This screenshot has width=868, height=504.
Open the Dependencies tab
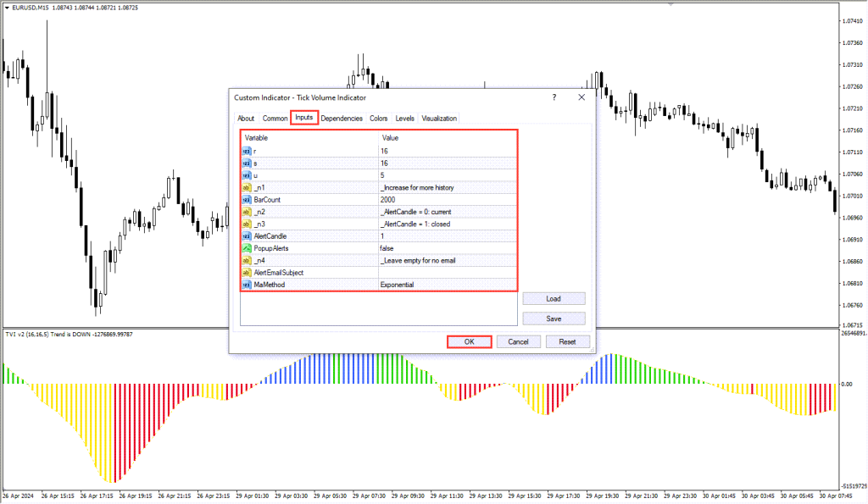click(x=342, y=119)
